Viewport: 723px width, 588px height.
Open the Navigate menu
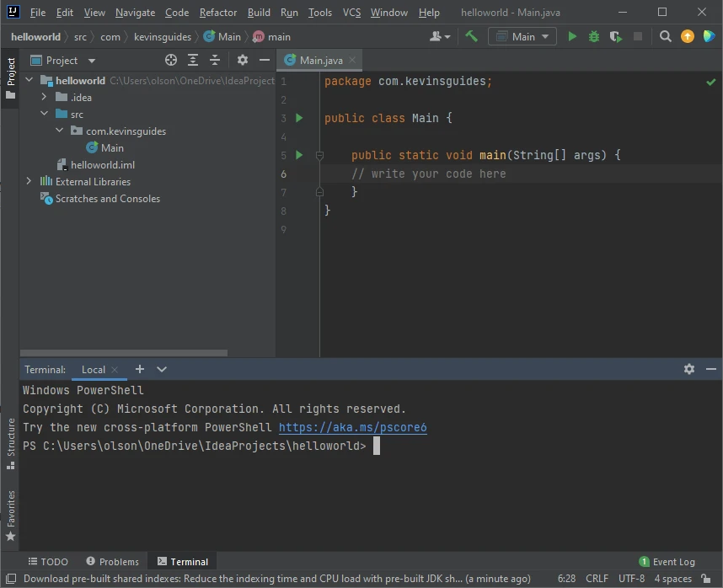tap(135, 13)
